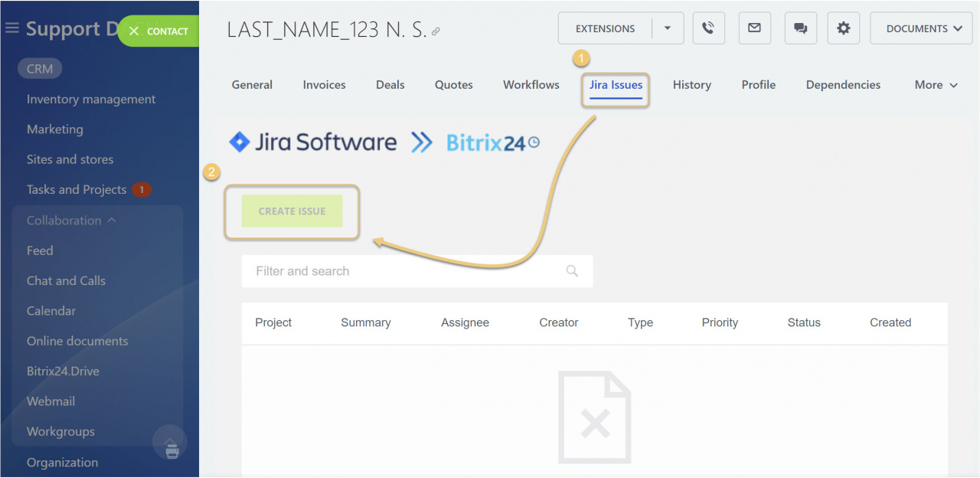
Task: Collapse the Collaboration section
Action: pos(71,221)
